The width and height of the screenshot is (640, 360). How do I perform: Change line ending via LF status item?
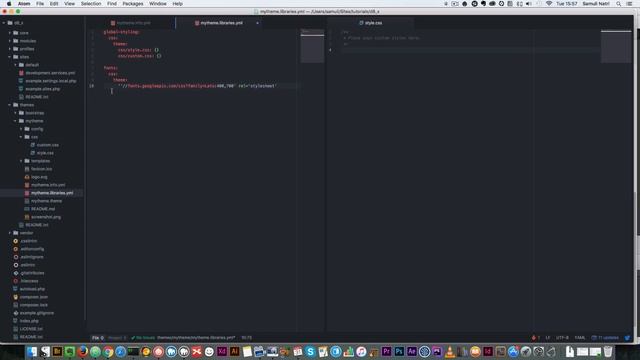(x=548, y=338)
